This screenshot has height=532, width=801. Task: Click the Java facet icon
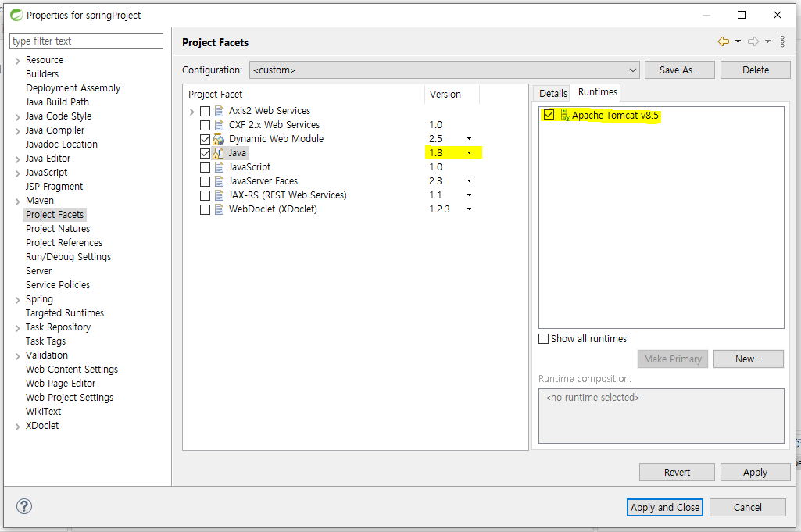tap(219, 152)
